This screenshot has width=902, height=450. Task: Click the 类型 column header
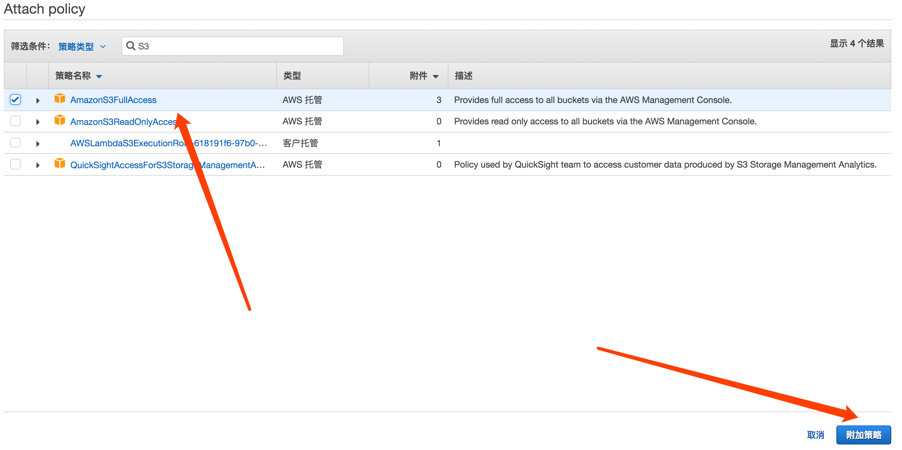tap(292, 76)
